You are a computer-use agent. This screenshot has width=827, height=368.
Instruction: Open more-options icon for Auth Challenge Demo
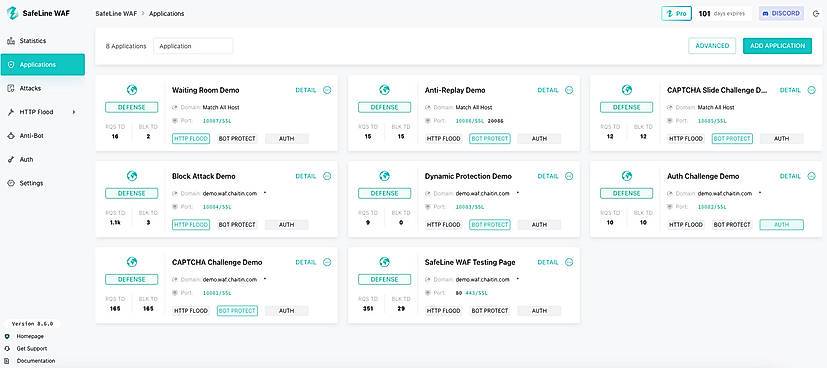(811, 176)
